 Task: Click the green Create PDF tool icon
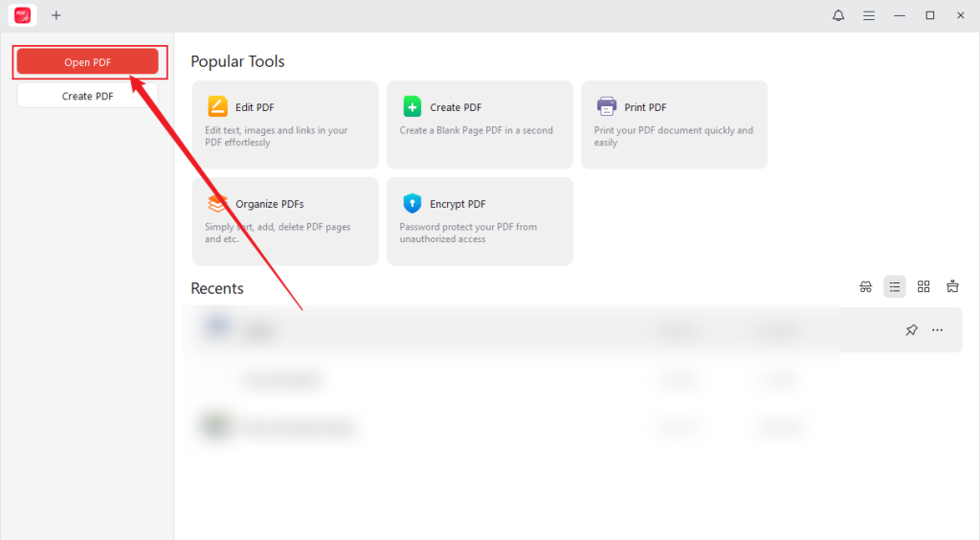point(412,106)
